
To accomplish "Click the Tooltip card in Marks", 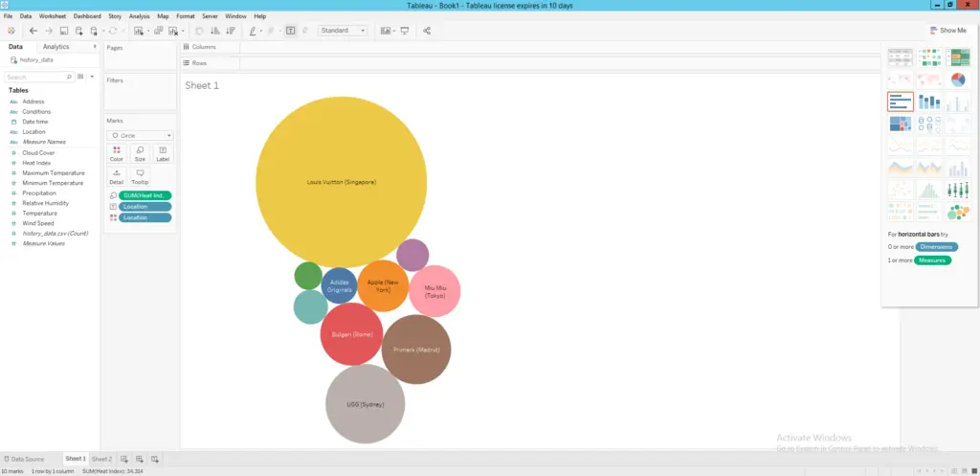I will (140, 176).
